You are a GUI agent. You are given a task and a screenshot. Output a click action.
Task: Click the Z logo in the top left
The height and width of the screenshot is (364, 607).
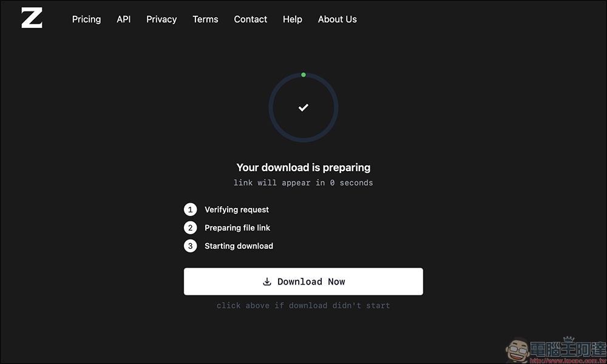[x=31, y=18]
